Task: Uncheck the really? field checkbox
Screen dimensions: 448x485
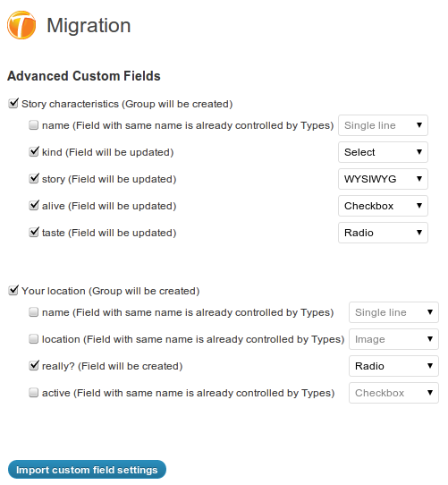Action: pos(33,366)
